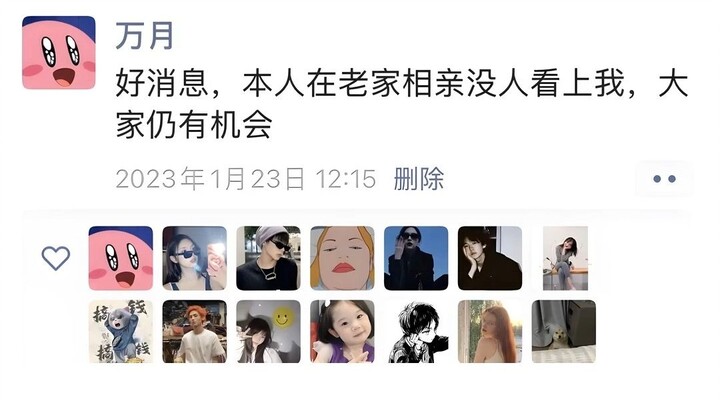Open the sunglasses mirror selfie liker avatar
Viewport: 720px width, 405px height.
pos(195,258)
